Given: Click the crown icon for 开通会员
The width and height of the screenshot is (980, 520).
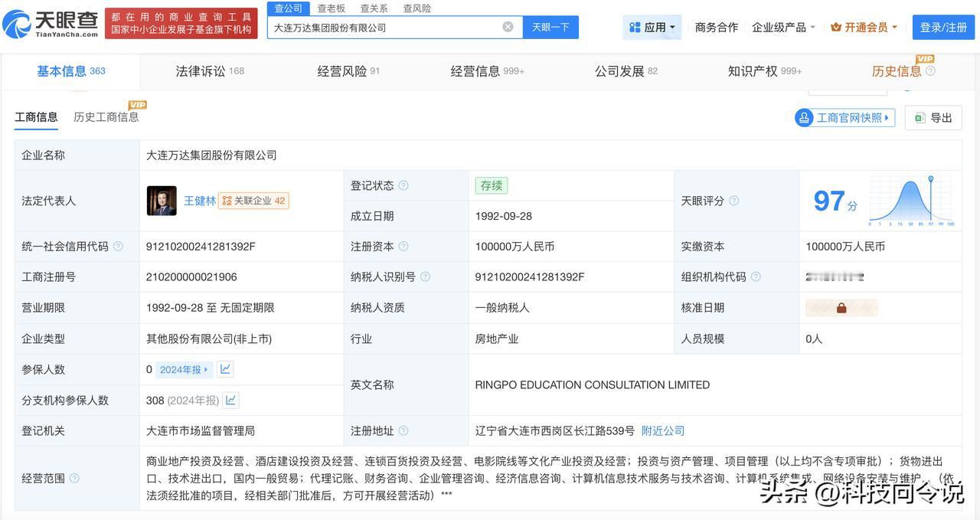Looking at the screenshot, I should click(x=836, y=28).
